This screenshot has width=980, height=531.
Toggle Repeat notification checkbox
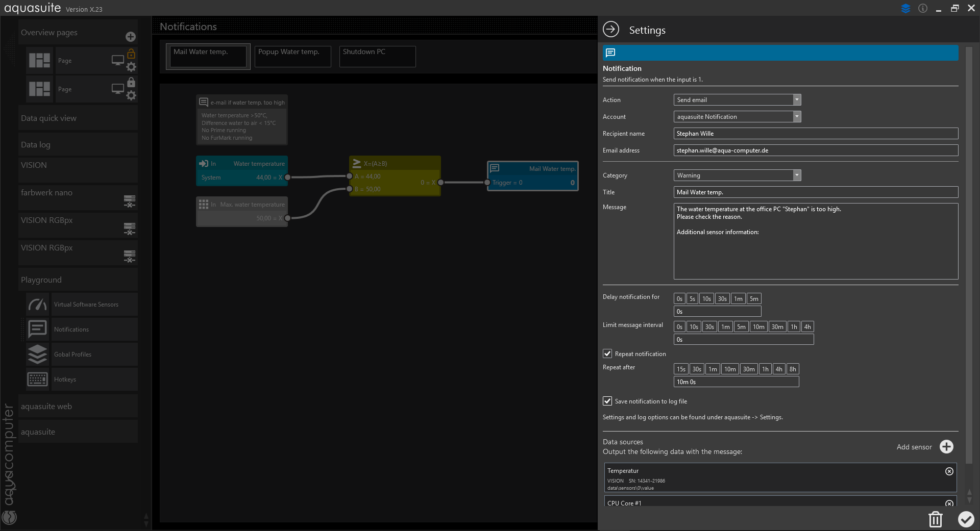click(x=607, y=353)
